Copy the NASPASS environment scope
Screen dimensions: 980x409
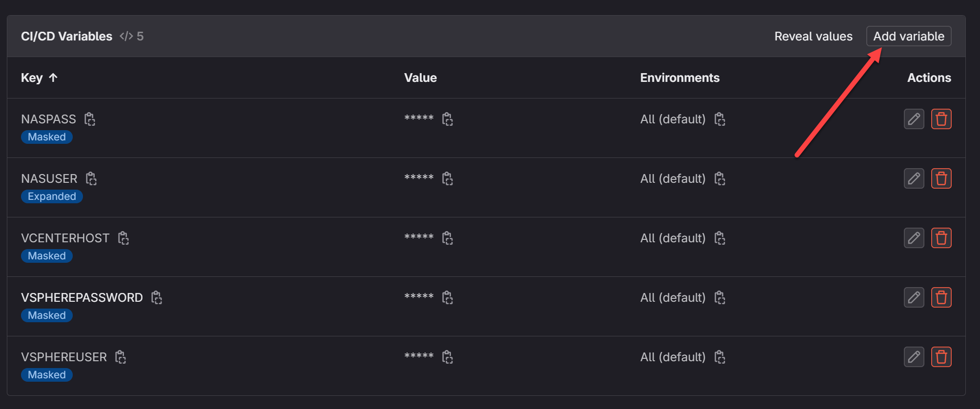[x=720, y=119]
